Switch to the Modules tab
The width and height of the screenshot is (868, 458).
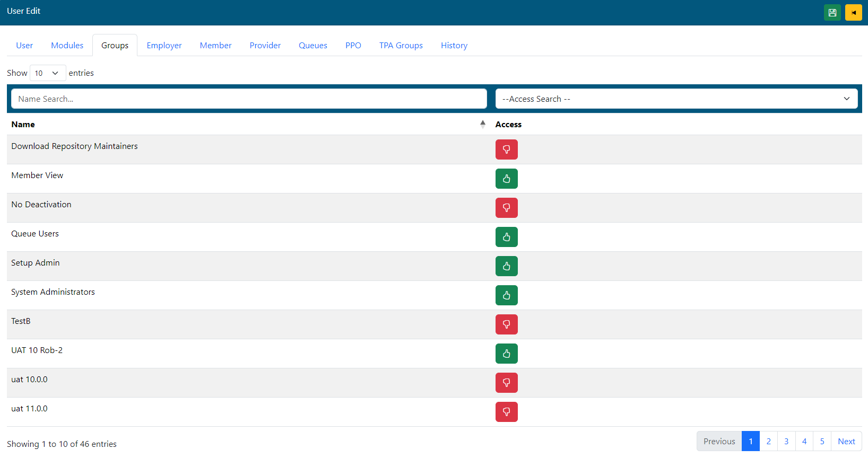(67, 46)
